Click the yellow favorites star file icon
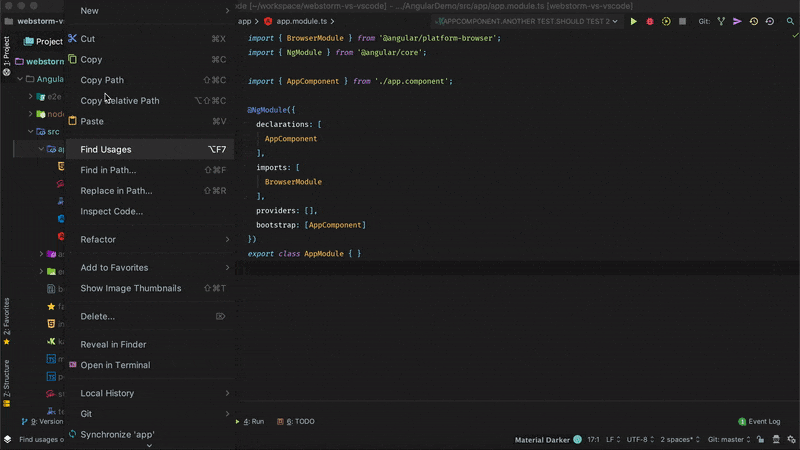 [51, 306]
